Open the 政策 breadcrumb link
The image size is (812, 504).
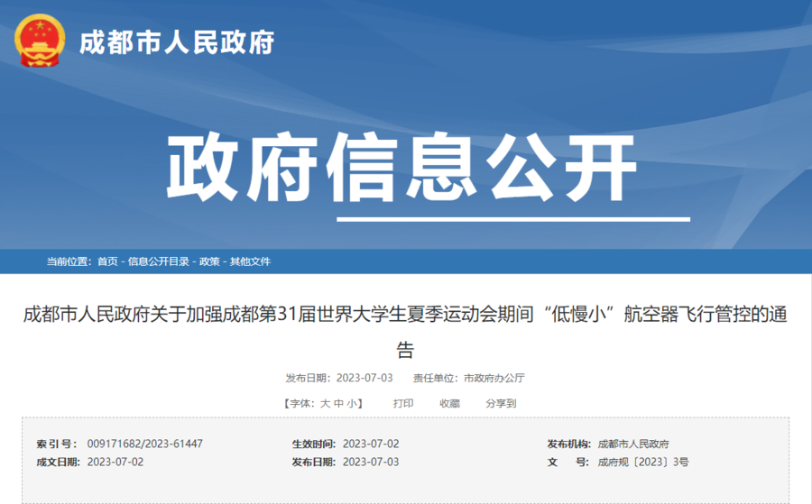pos(209,261)
